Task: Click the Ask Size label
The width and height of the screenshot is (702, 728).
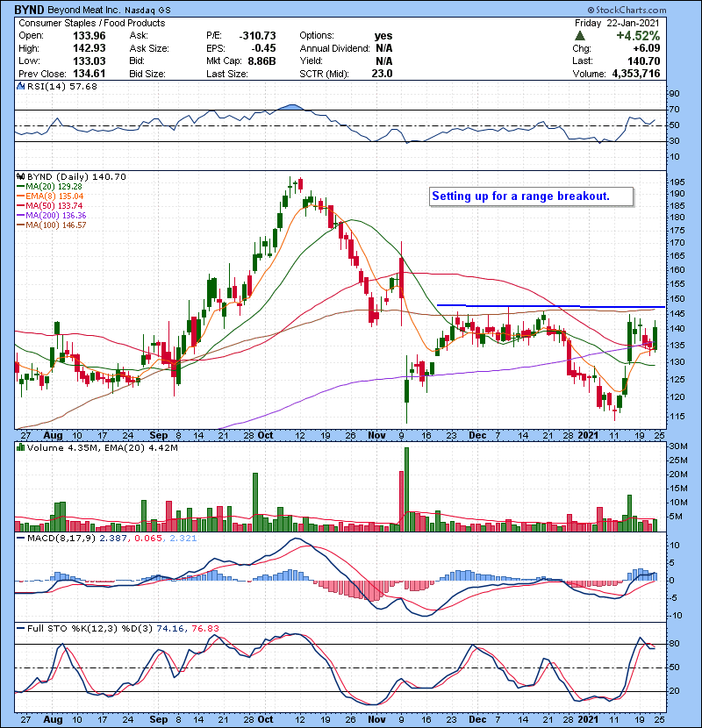Action: click(149, 48)
